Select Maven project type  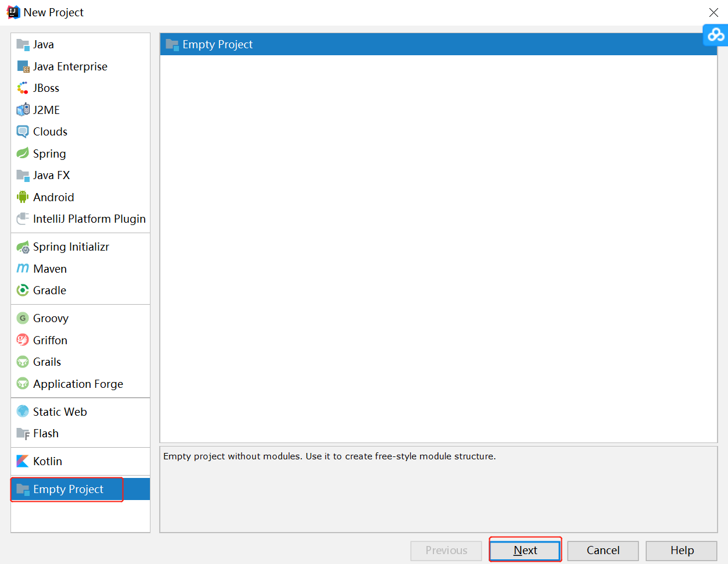tap(80, 269)
